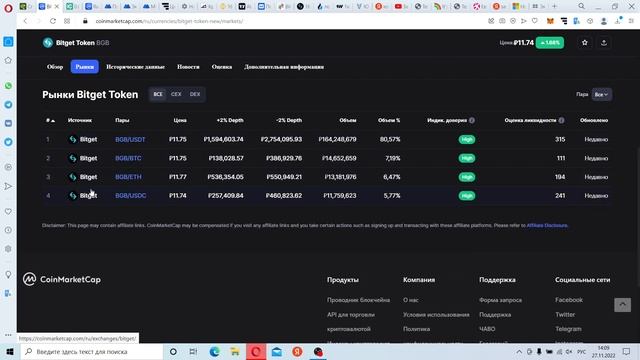Click the scroll-to-top arrow button

(622, 304)
